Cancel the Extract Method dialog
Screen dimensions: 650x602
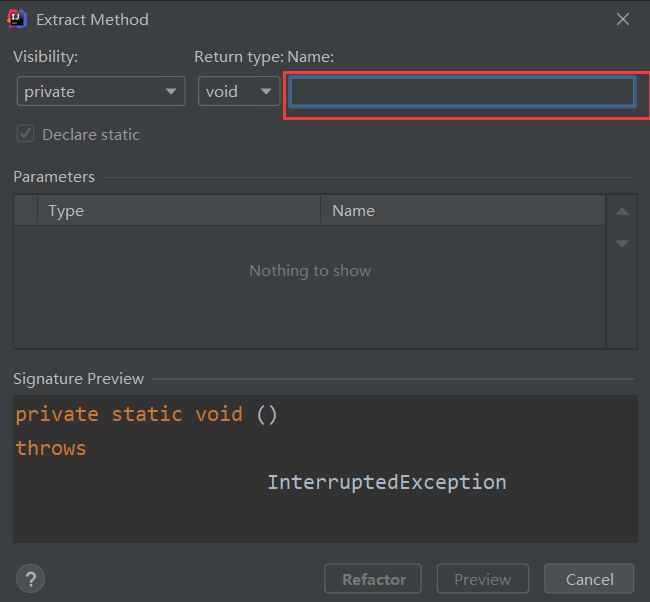pyautogui.click(x=589, y=579)
